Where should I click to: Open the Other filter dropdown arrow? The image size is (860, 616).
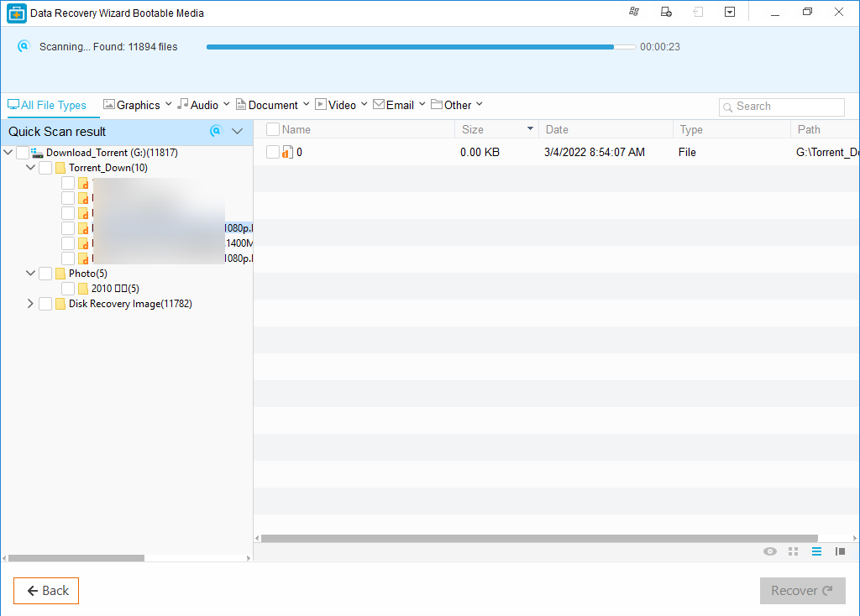(x=480, y=104)
